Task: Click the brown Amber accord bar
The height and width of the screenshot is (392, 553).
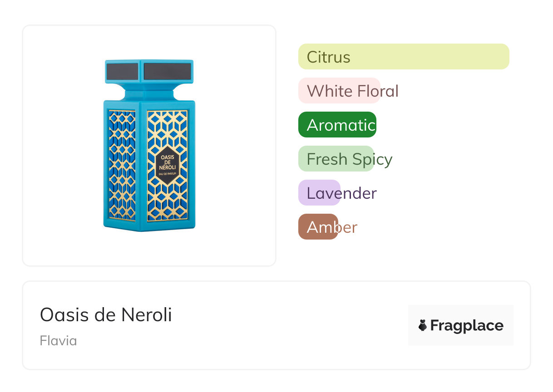Action: [x=318, y=227]
